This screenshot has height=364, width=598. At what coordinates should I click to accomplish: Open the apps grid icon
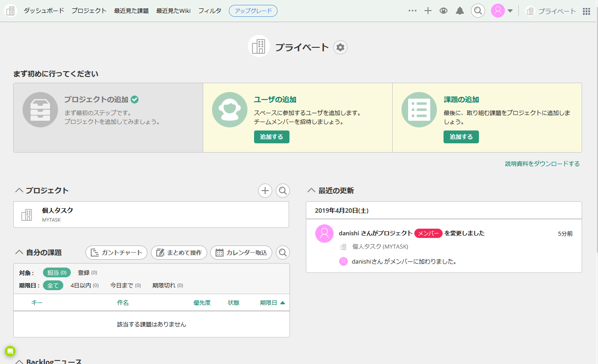coord(586,11)
